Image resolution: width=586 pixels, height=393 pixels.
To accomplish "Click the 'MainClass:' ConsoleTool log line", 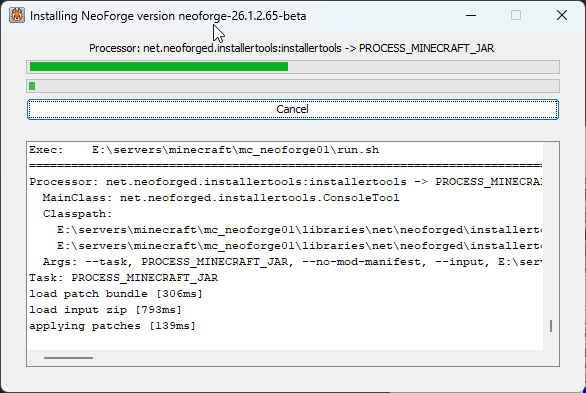I will [221, 198].
